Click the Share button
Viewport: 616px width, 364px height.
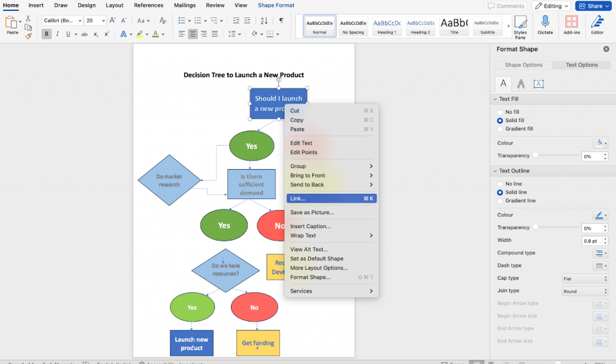[593, 6]
